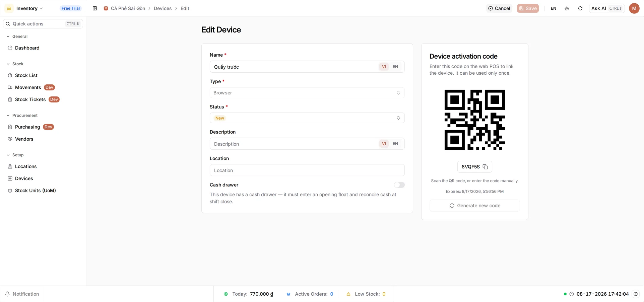Open Notification panel
This screenshot has width=644, height=302.
pos(22,294)
